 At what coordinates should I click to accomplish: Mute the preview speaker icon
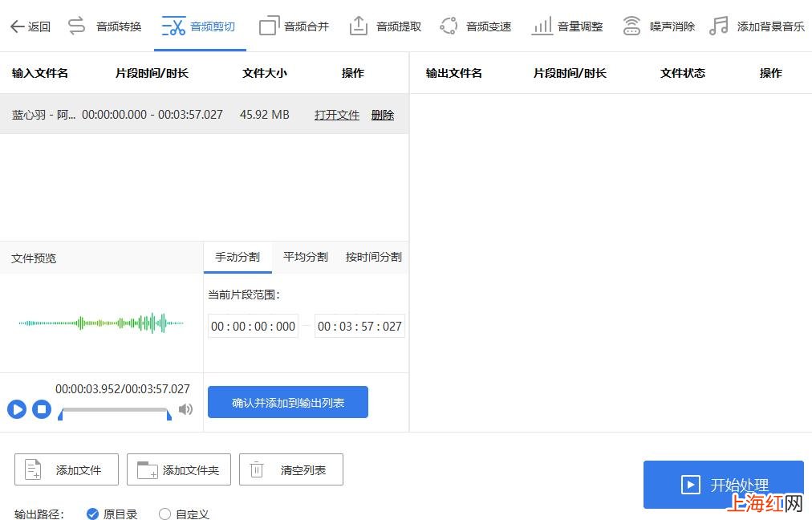click(x=185, y=409)
